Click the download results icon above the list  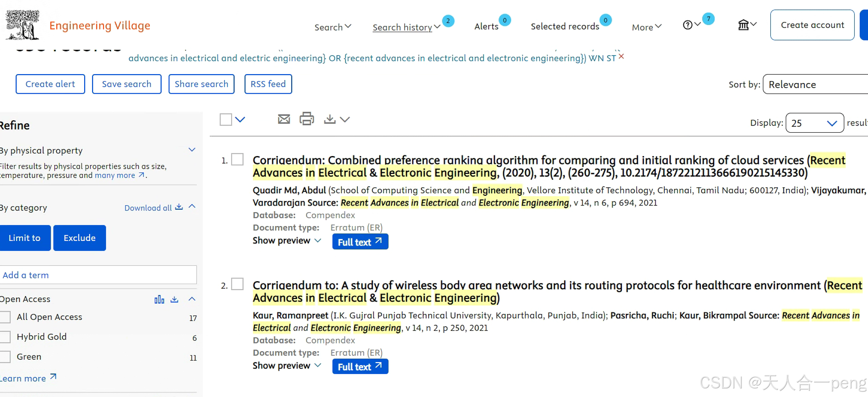click(330, 119)
